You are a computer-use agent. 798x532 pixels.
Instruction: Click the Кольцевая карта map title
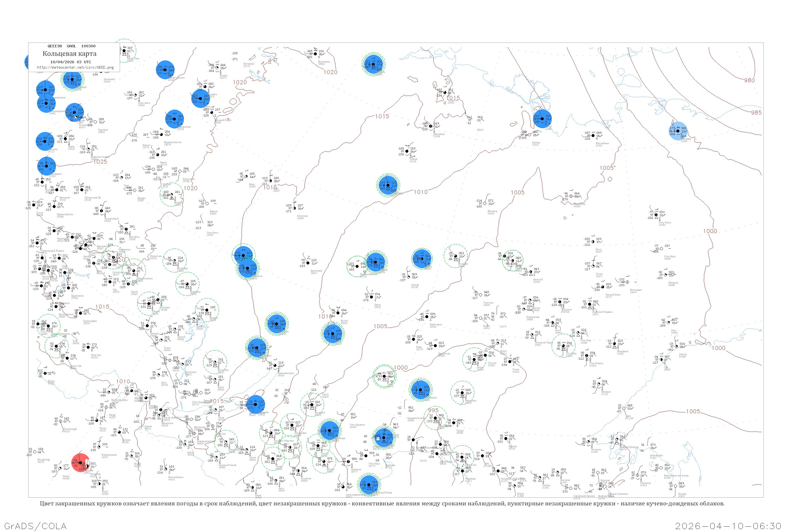[69, 54]
